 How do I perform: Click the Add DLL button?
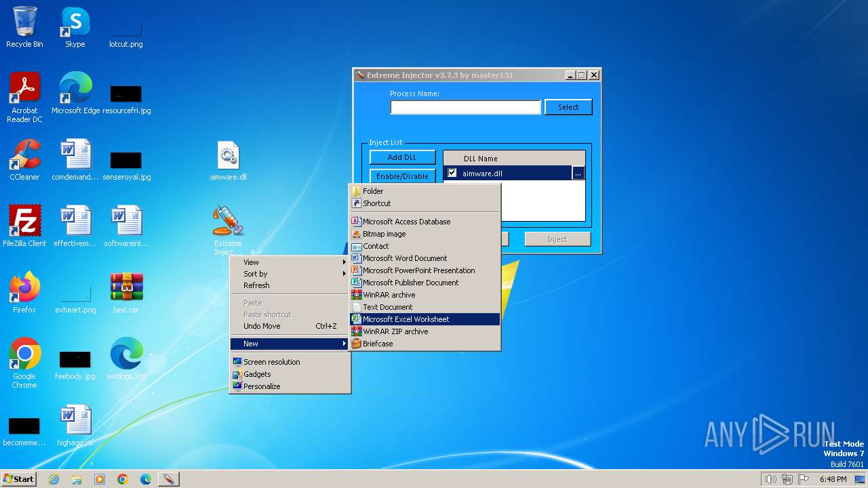pyautogui.click(x=402, y=157)
